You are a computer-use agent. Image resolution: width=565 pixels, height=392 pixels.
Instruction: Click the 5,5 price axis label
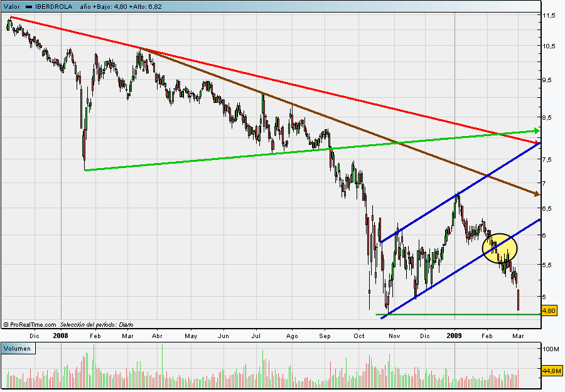547,265
